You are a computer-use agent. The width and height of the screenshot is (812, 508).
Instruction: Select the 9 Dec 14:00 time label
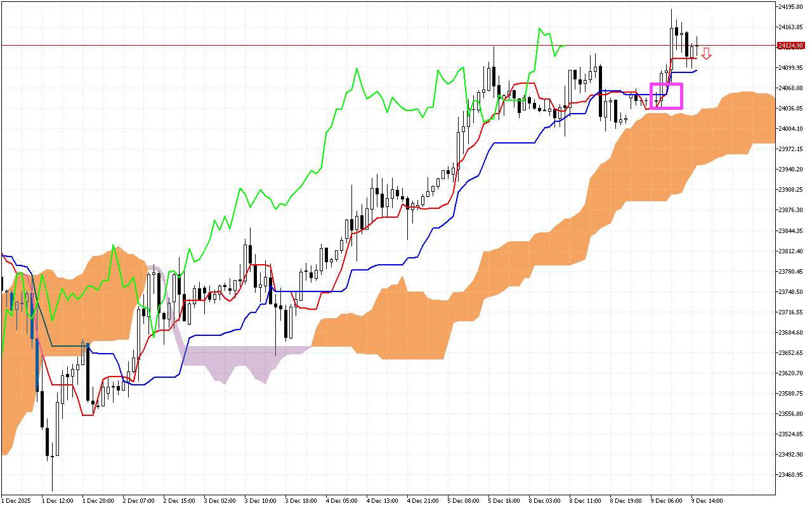click(707, 501)
